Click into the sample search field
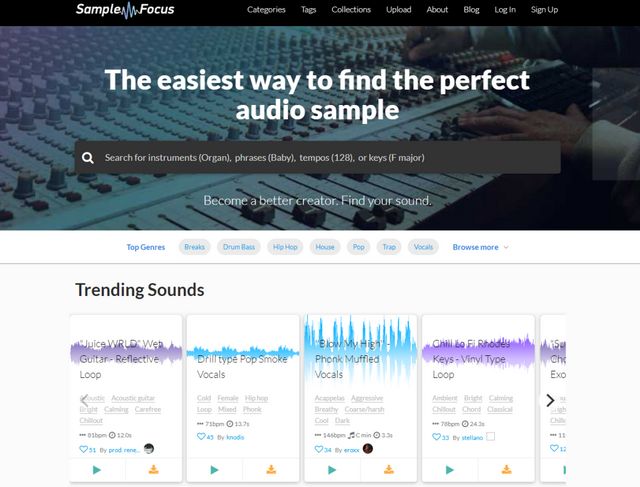 point(318,158)
